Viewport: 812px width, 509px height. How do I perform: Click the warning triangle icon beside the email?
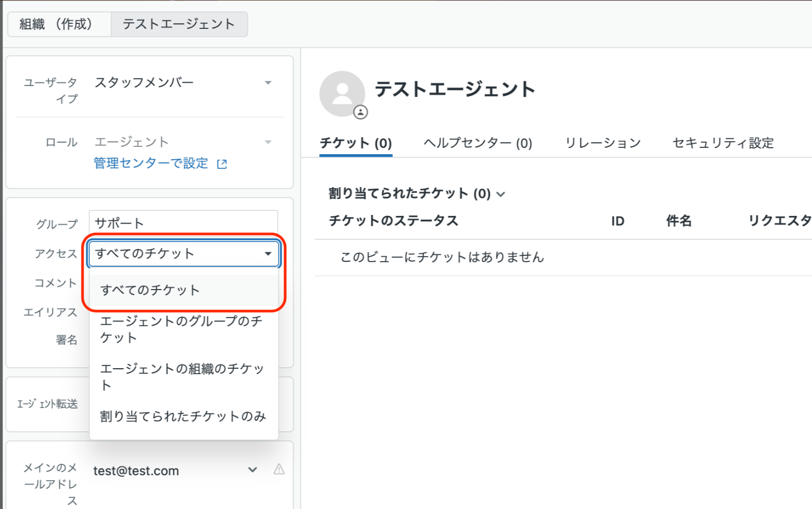[x=279, y=469]
